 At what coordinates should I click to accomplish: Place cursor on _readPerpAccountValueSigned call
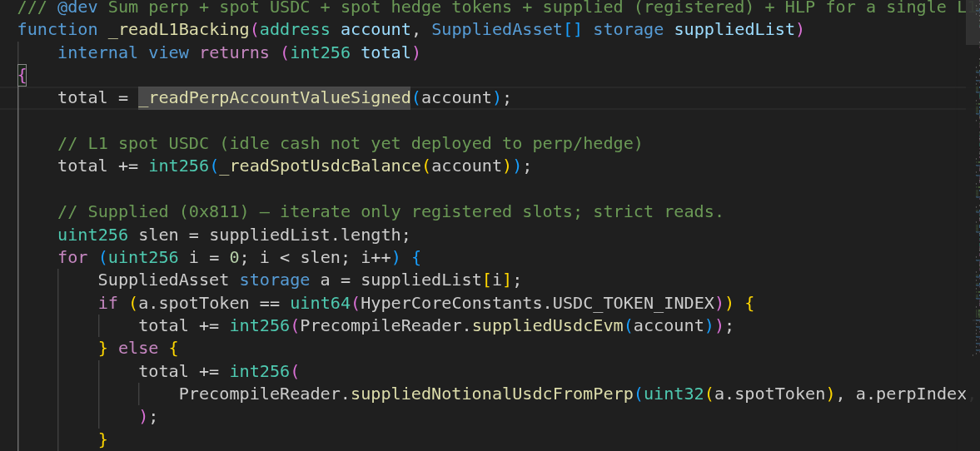coord(275,98)
